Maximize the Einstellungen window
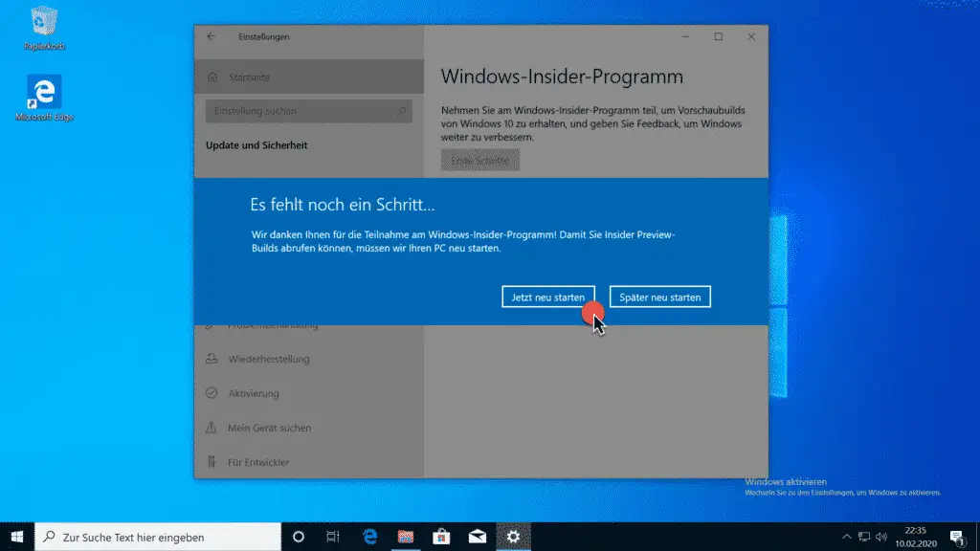Screen dimensions: 980x551 coord(718,37)
